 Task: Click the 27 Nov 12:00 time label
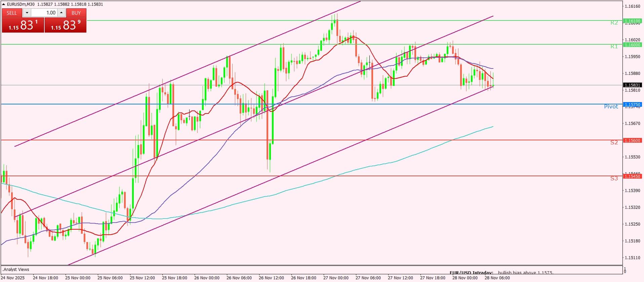coord(400,278)
